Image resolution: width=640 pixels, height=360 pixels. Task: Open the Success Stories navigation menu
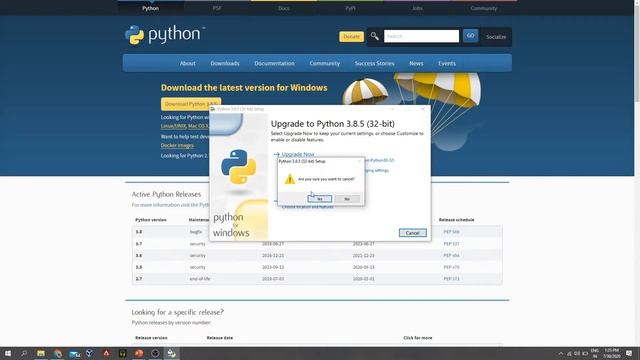[x=374, y=63]
